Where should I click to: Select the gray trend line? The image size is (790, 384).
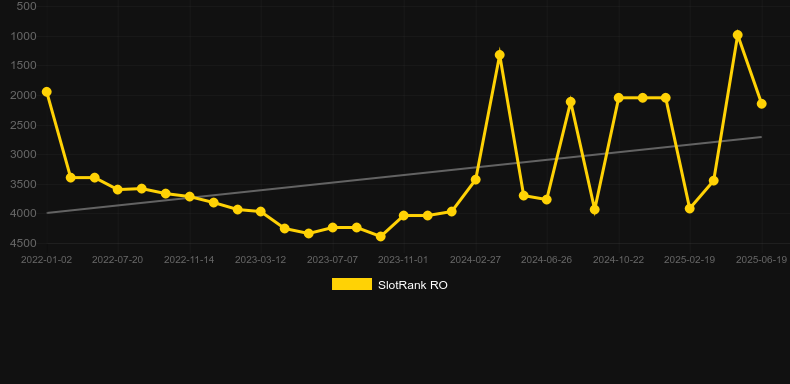pos(404,175)
